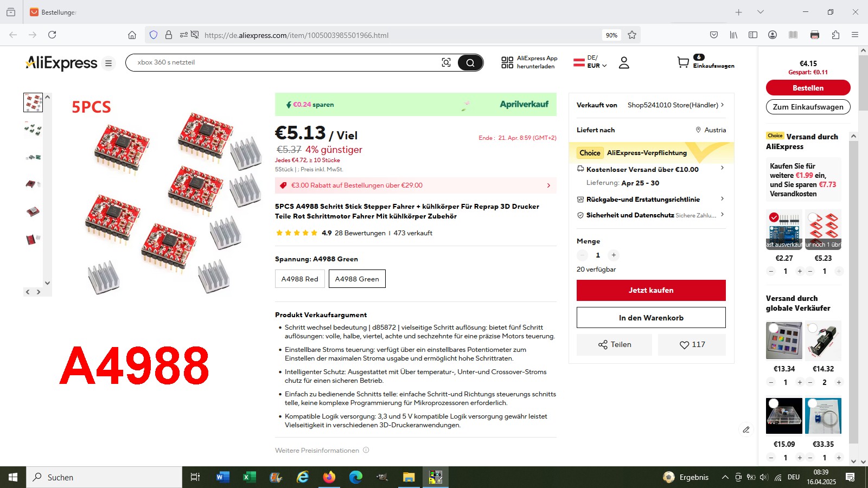Click the image search camera icon
868x488 pixels.
coord(446,62)
